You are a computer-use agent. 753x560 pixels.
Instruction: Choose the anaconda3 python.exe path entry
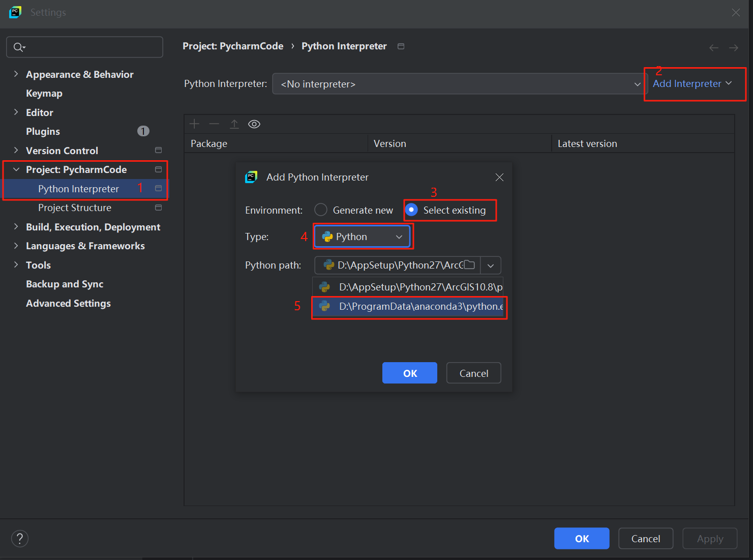coord(409,306)
